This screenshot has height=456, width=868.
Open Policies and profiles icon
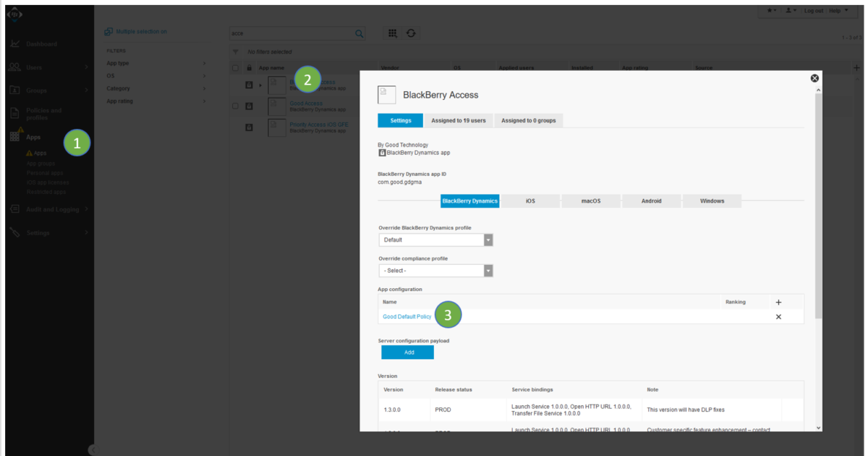click(x=14, y=114)
